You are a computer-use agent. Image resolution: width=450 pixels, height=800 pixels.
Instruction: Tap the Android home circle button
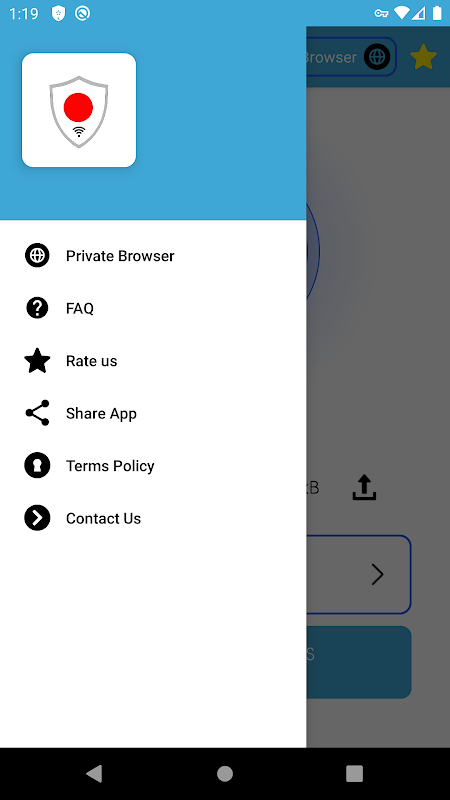pyautogui.click(x=225, y=773)
